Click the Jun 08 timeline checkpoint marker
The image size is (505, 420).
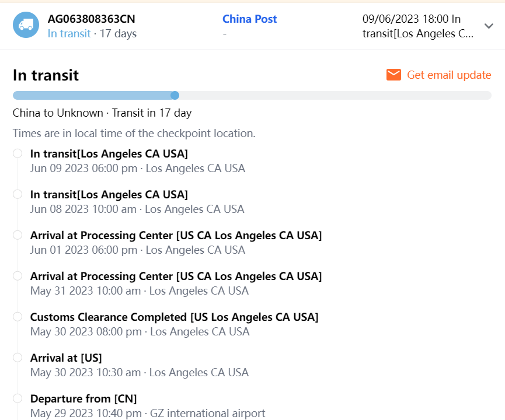point(18,194)
